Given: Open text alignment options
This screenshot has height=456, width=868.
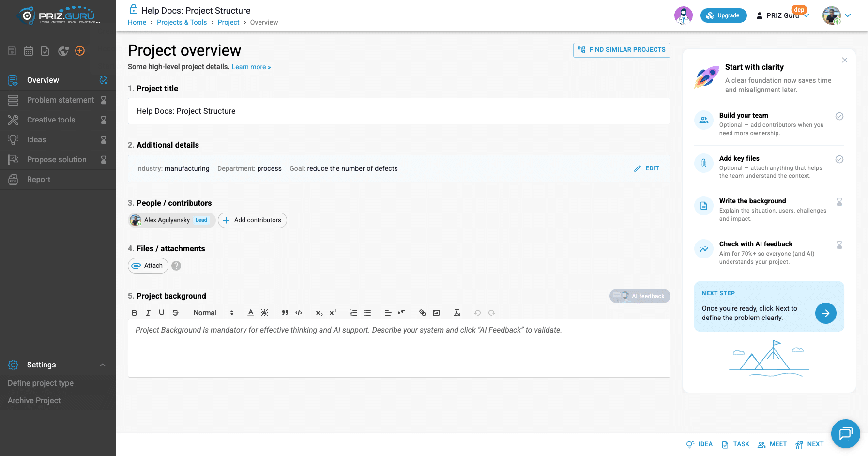Looking at the screenshot, I should (x=388, y=313).
